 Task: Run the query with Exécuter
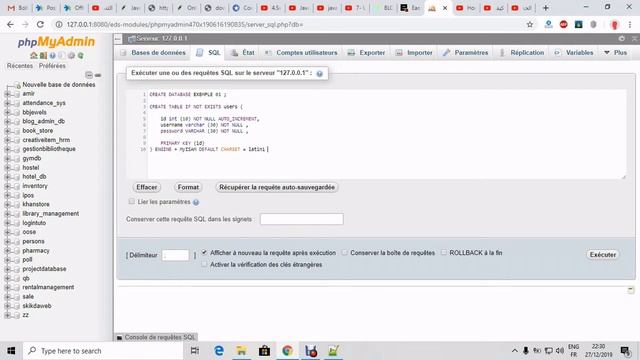(x=603, y=255)
